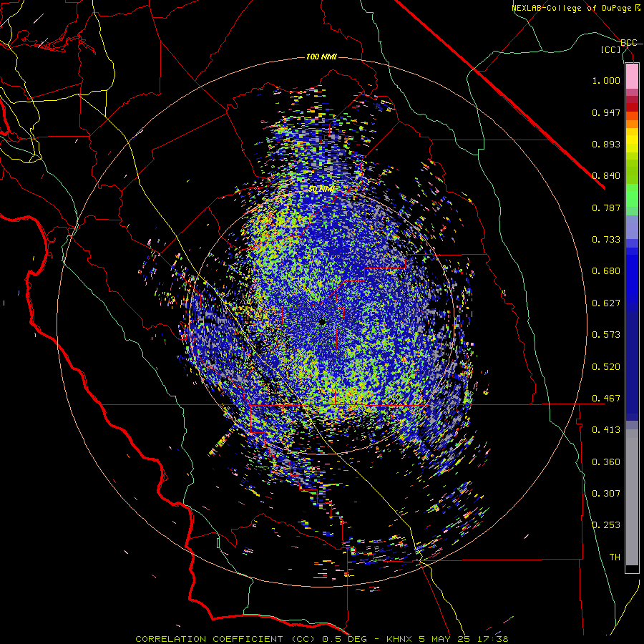Click the 1.000 scale value
Image resolution: width=644 pixels, height=644 pixels.
pyautogui.click(x=606, y=80)
